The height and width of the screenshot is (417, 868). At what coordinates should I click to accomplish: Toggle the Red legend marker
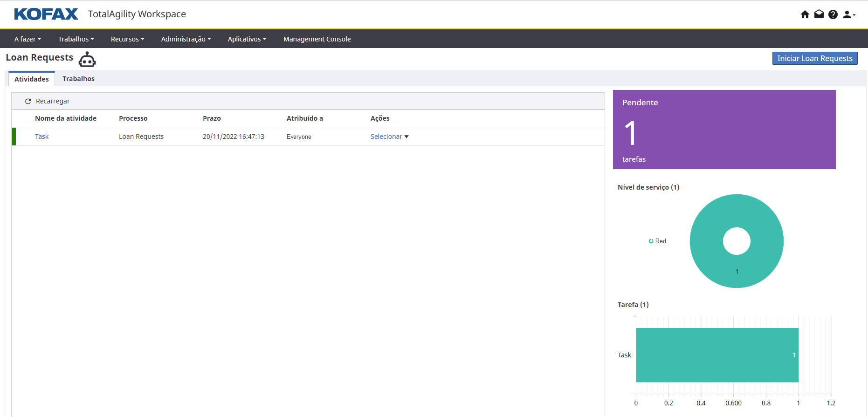click(651, 241)
